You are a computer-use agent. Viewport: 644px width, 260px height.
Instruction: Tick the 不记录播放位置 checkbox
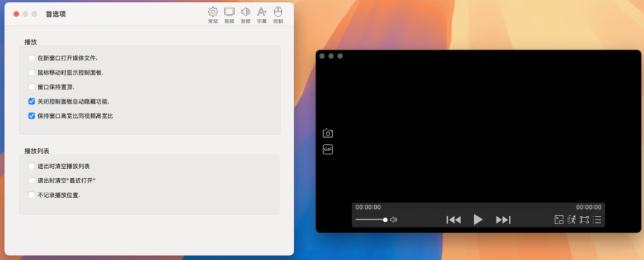31,195
